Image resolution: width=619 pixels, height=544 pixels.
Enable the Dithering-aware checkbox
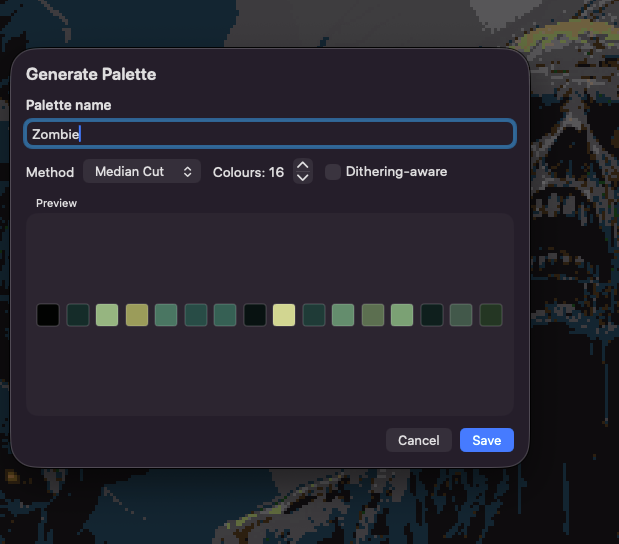[x=332, y=172]
